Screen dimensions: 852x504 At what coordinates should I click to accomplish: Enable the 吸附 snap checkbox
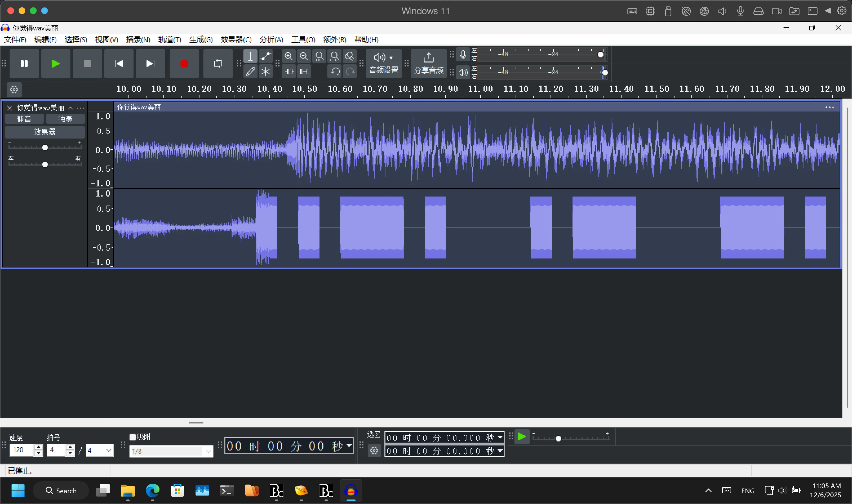coord(133,437)
